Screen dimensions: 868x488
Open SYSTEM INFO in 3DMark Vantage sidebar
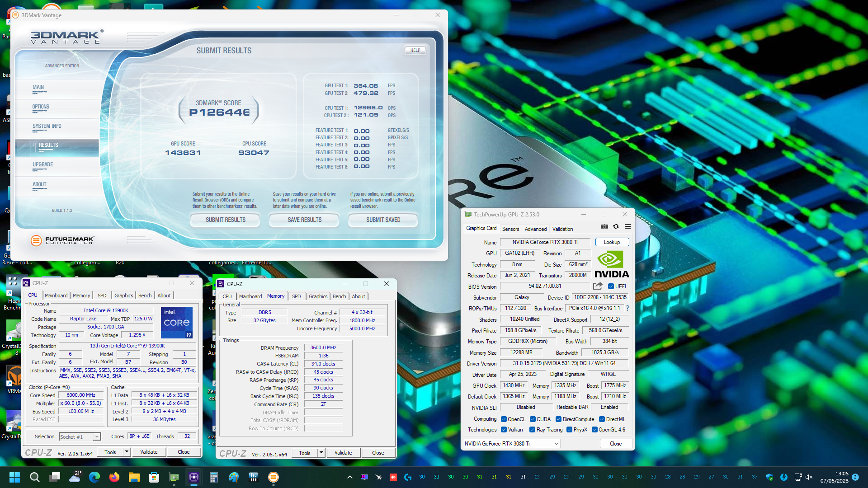click(47, 127)
